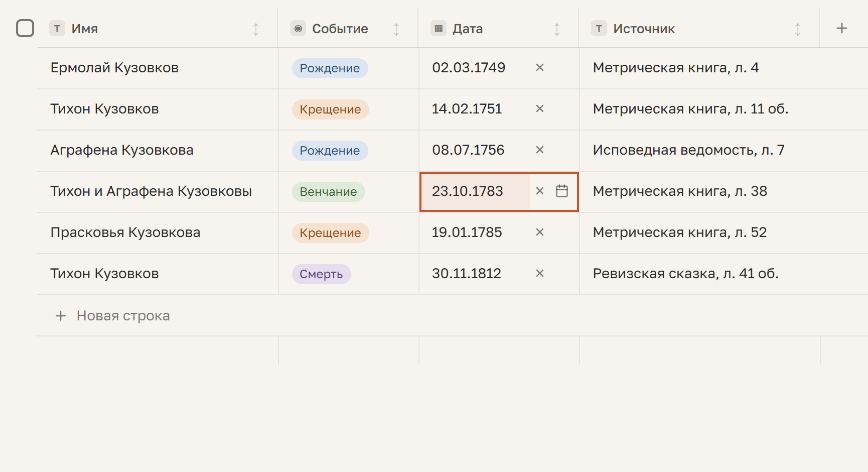Image resolution: width=868 pixels, height=472 pixels.
Task: Open the Крещение tag for Тихон Кузовков
Action: pyautogui.click(x=330, y=109)
